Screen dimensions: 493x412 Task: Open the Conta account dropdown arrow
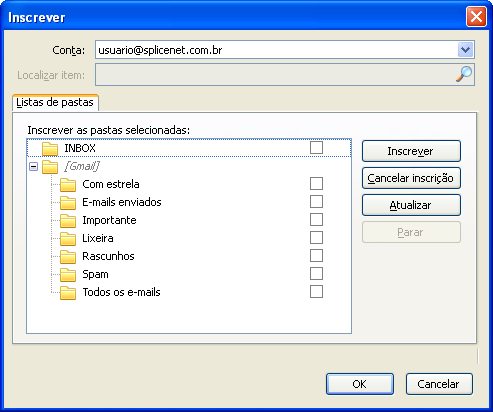tap(465, 50)
